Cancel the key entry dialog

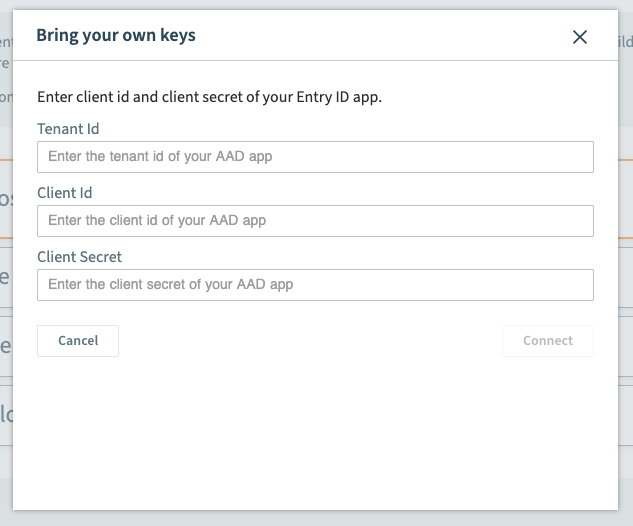pyautogui.click(x=78, y=341)
